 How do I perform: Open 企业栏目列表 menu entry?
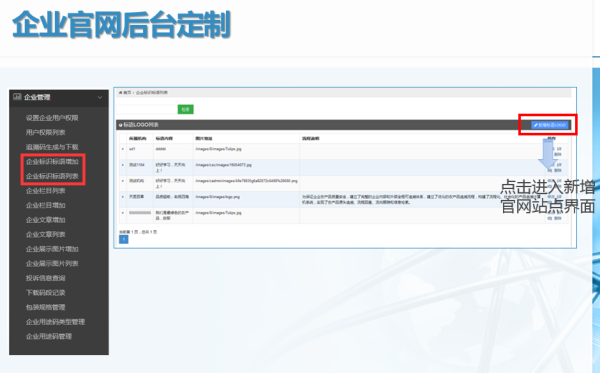(x=46, y=191)
